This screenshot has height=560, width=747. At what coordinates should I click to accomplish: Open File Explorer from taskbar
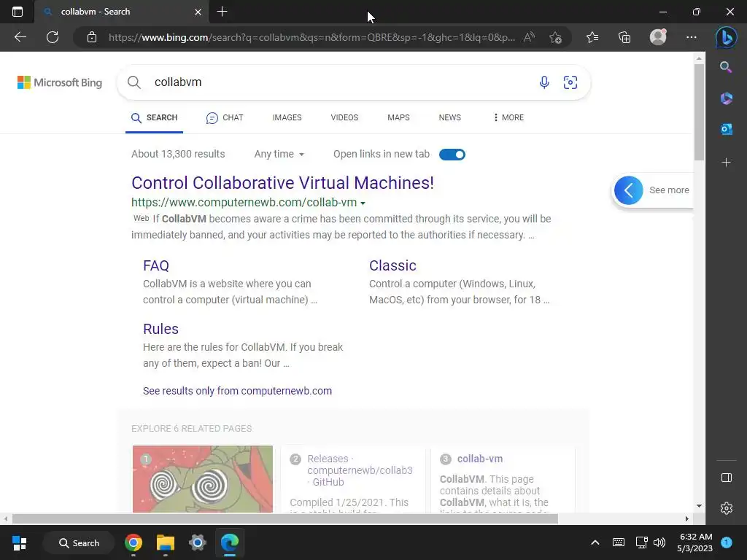(x=166, y=542)
